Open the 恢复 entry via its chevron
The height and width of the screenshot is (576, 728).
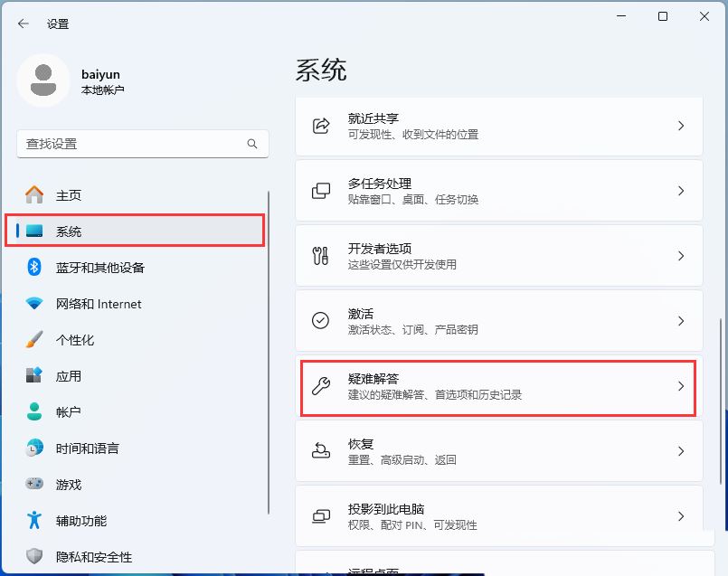click(x=682, y=451)
